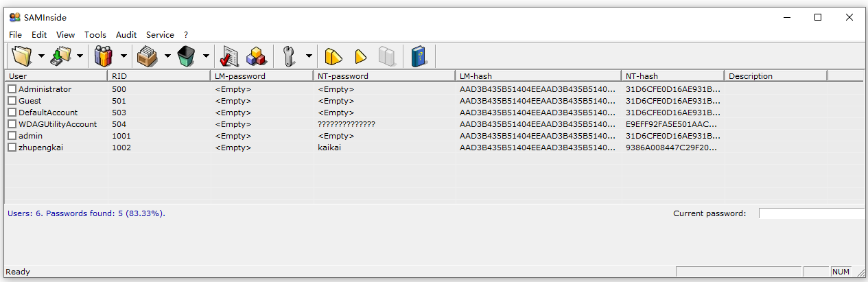Sort by the LM-password column header
Image resolution: width=868 pixels, height=282 pixels.
click(x=261, y=76)
